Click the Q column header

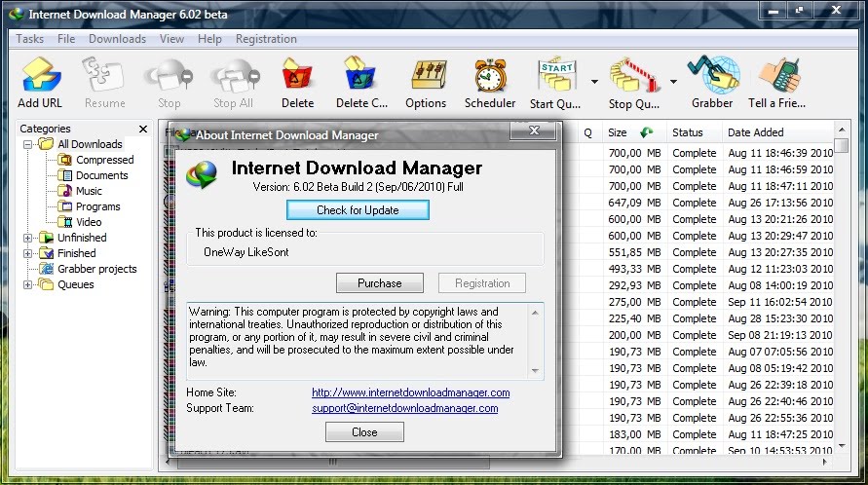coord(587,132)
